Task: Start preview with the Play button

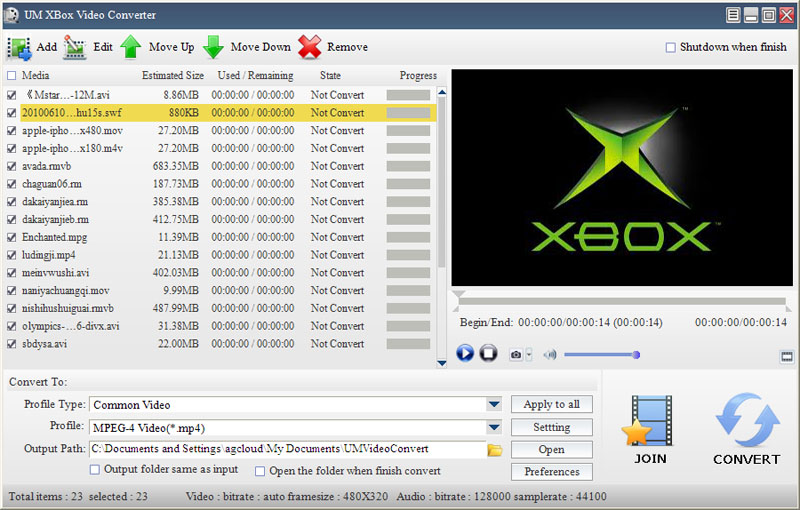Action: (465, 353)
